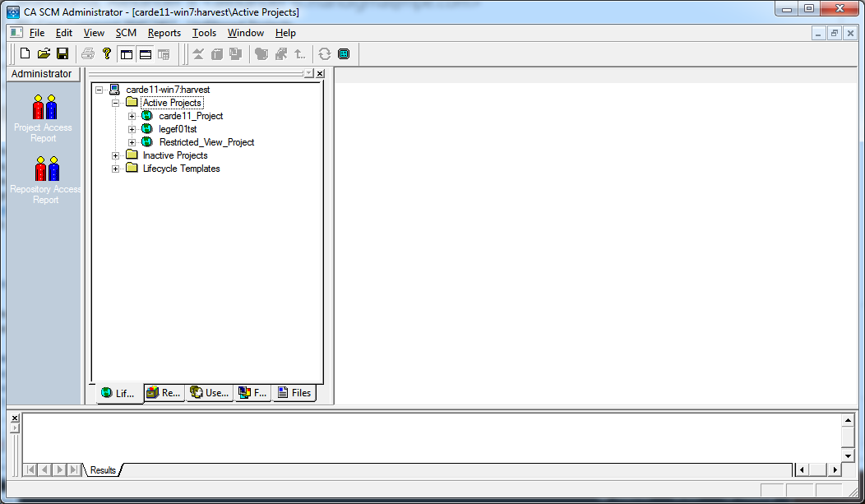Screen dimensions: 865x504
Task: Click the legef01tst globe icon
Action: (146, 128)
